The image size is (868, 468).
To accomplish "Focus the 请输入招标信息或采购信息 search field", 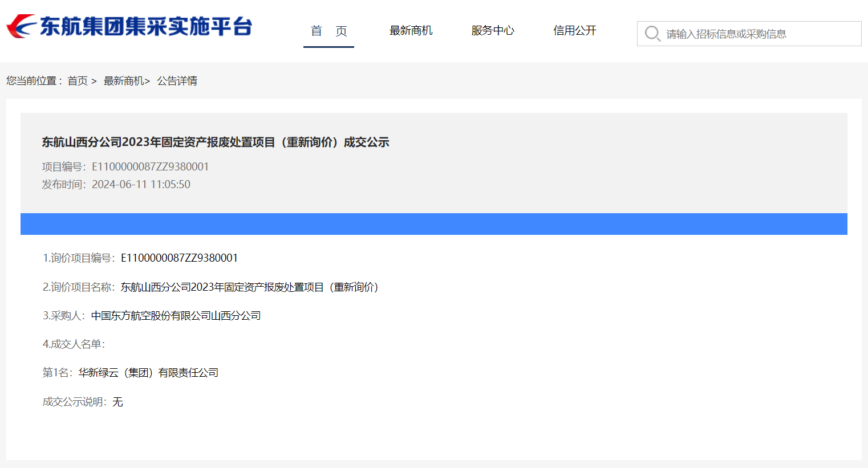I will (x=749, y=34).
